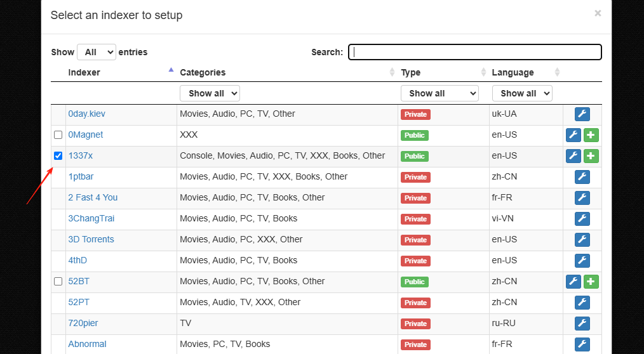Open the 1ptbar indexer link
Screen dimensions: 644x354
pos(81,177)
